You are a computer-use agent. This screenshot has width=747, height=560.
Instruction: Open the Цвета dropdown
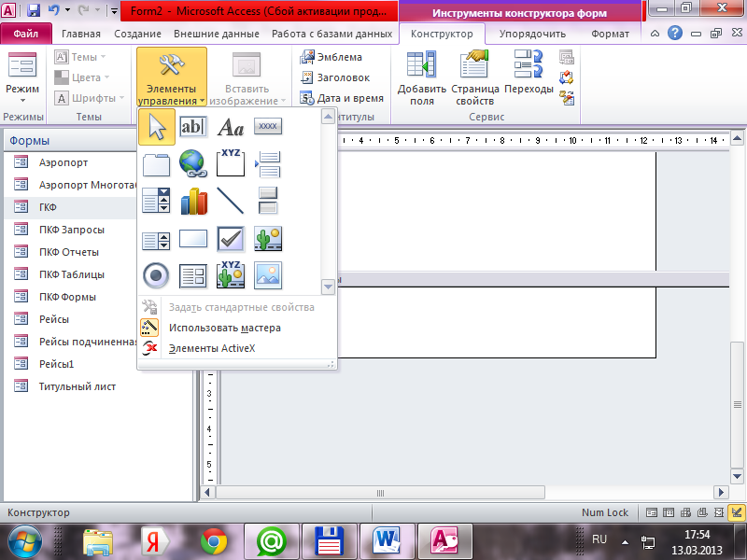[x=82, y=77]
